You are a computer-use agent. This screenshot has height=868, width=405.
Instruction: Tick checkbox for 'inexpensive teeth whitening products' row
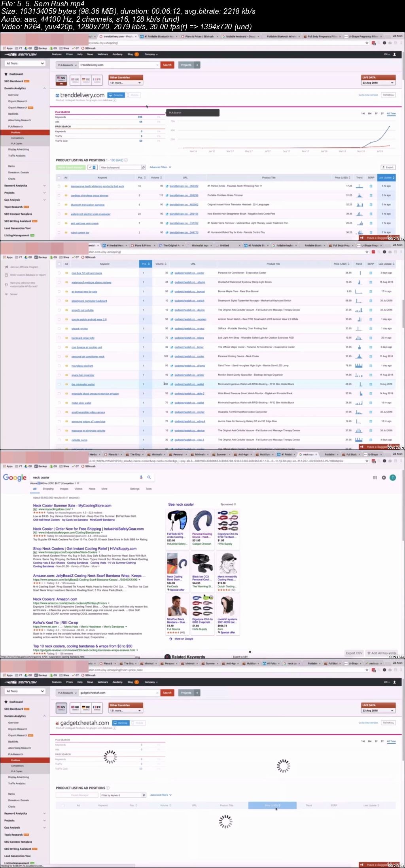click(x=59, y=186)
